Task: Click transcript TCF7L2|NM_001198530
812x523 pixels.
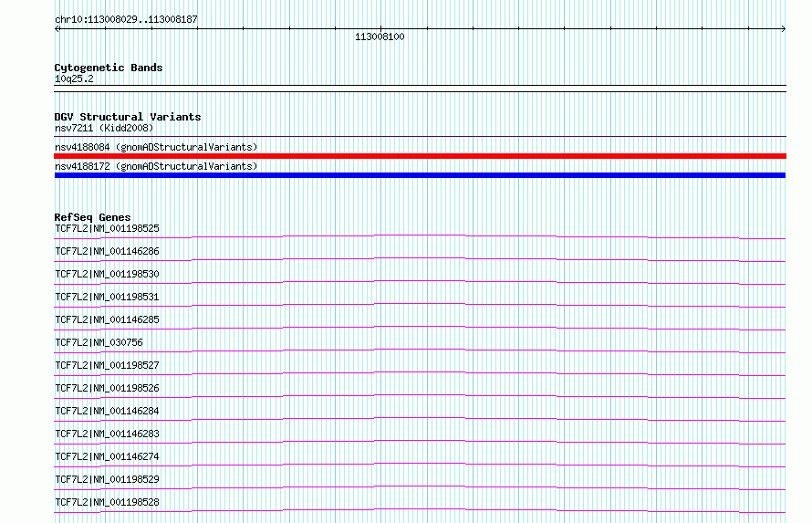Action: 107,274
